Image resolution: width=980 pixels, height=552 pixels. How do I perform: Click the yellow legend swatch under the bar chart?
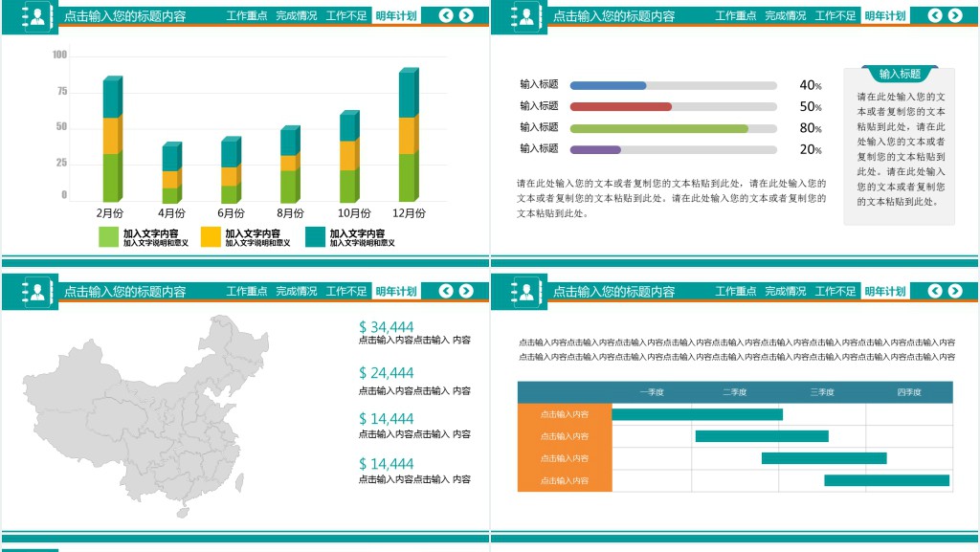tap(211, 236)
